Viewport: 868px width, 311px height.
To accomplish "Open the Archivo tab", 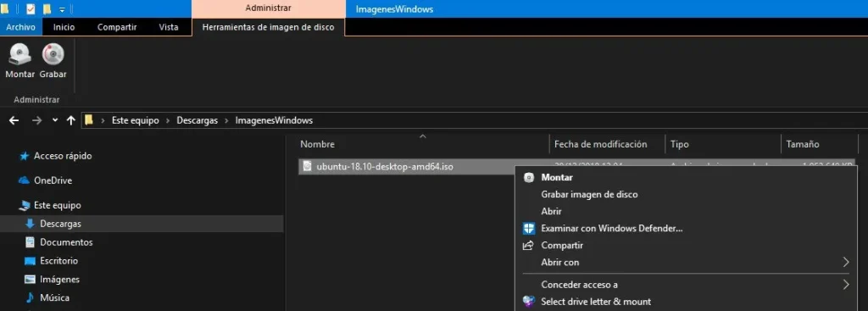I will click(21, 26).
